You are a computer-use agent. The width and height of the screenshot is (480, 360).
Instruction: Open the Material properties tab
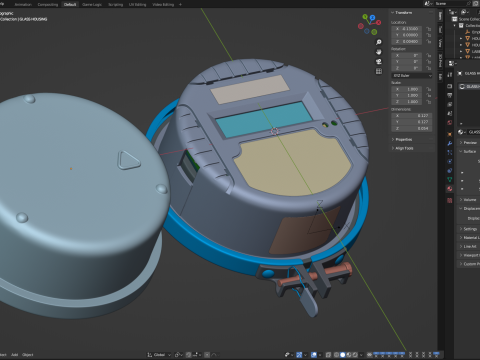coord(450,188)
